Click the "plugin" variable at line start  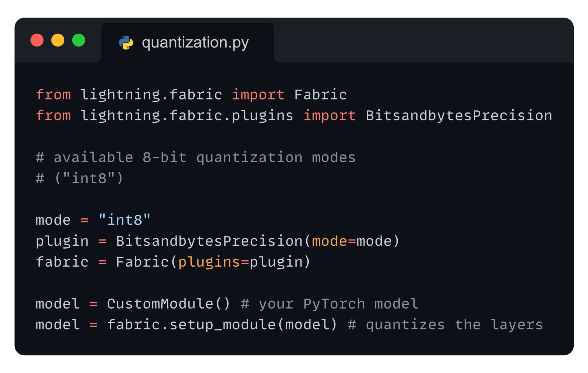pos(62,241)
